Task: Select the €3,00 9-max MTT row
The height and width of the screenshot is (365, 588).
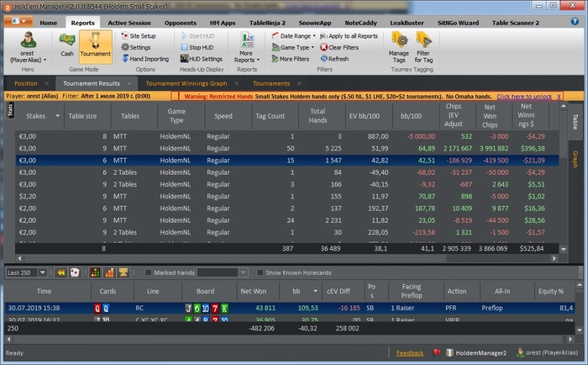Action: click(x=287, y=148)
